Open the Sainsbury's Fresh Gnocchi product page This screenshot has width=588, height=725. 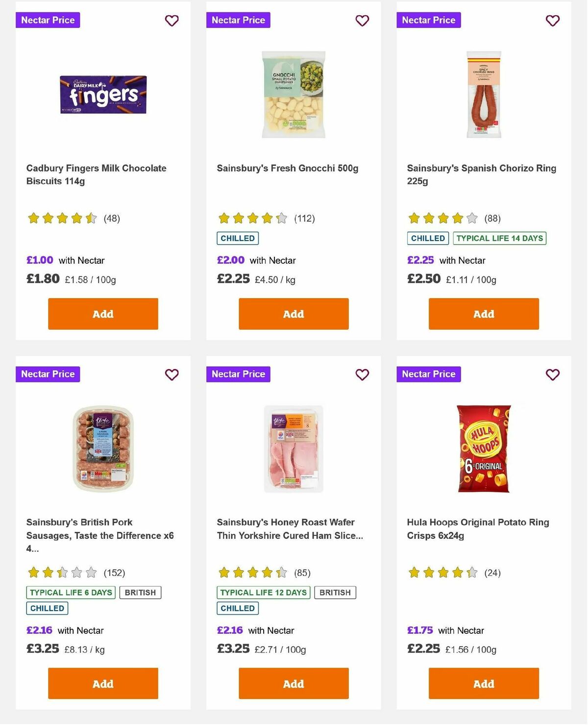click(287, 168)
